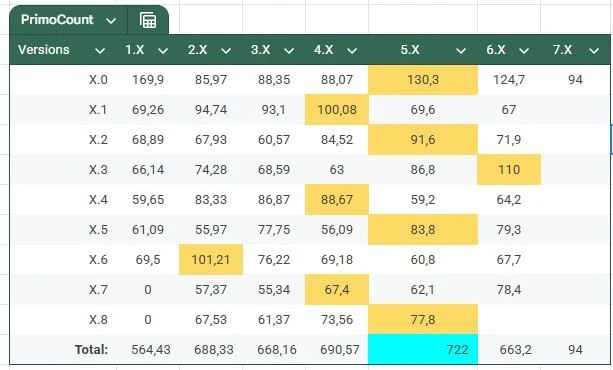Open the table view calculator icon

click(x=148, y=20)
